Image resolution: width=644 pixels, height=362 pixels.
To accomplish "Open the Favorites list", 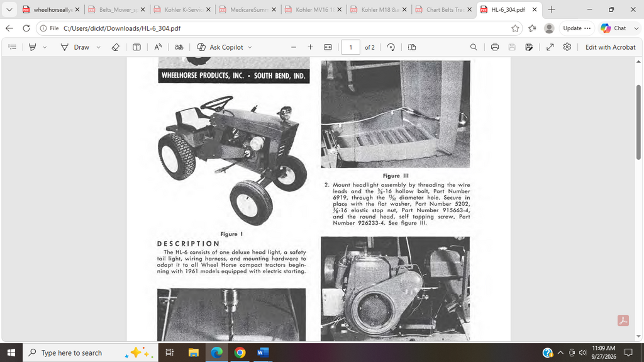I will tap(532, 28).
